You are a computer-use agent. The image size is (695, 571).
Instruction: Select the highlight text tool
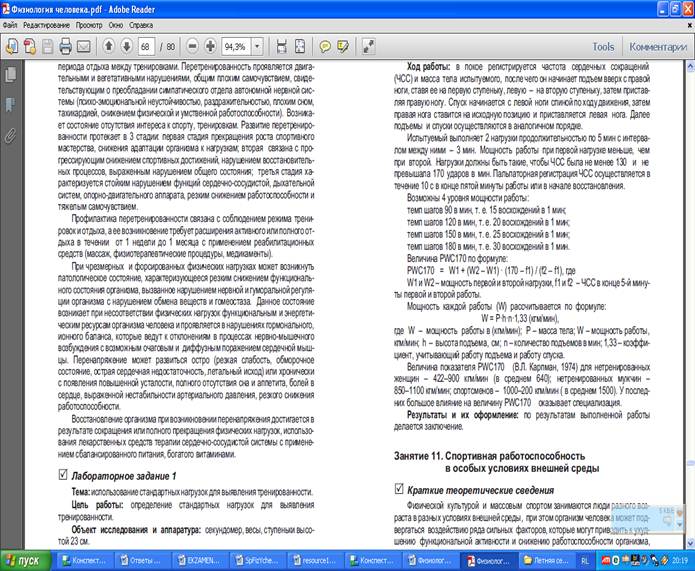pos(343,46)
